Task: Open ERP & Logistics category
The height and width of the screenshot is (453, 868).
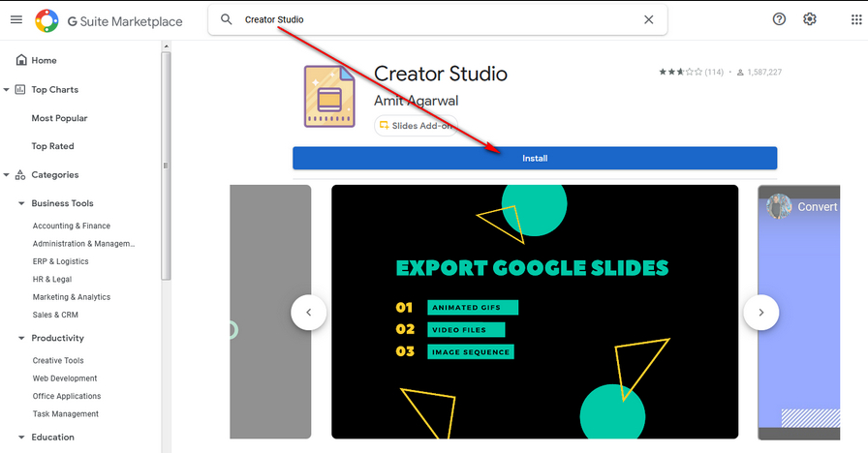Action: click(60, 261)
